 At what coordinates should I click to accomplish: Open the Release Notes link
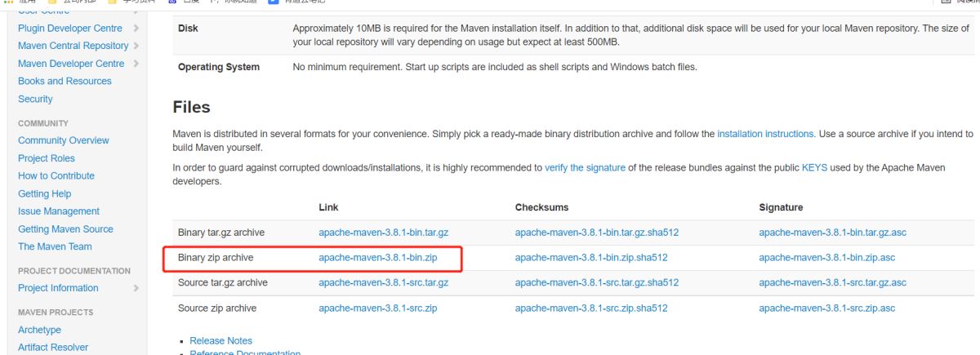220,340
